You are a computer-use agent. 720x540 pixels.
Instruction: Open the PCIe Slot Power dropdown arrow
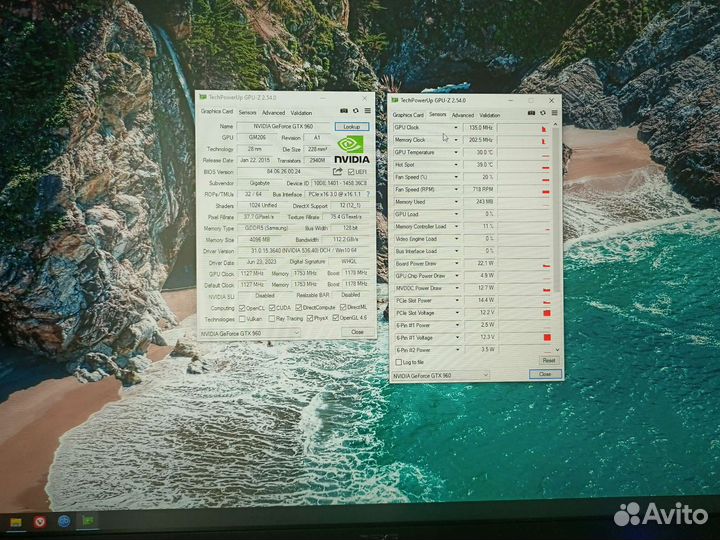click(x=456, y=300)
